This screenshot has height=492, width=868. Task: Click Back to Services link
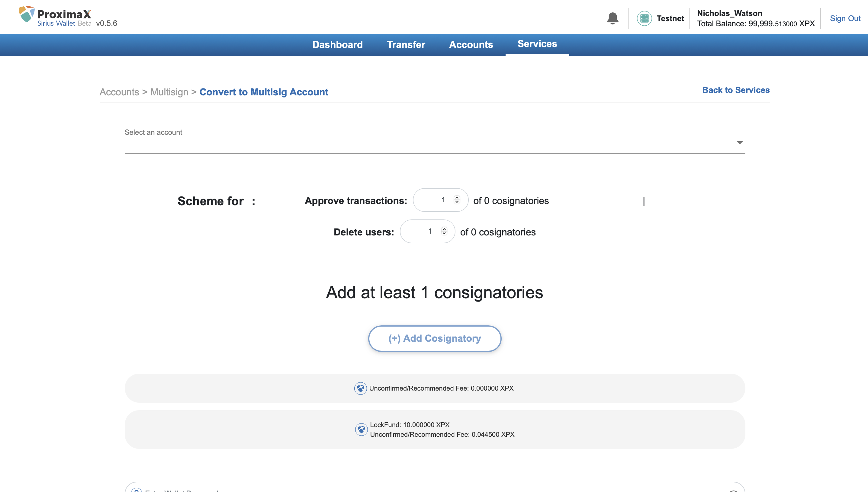735,90
